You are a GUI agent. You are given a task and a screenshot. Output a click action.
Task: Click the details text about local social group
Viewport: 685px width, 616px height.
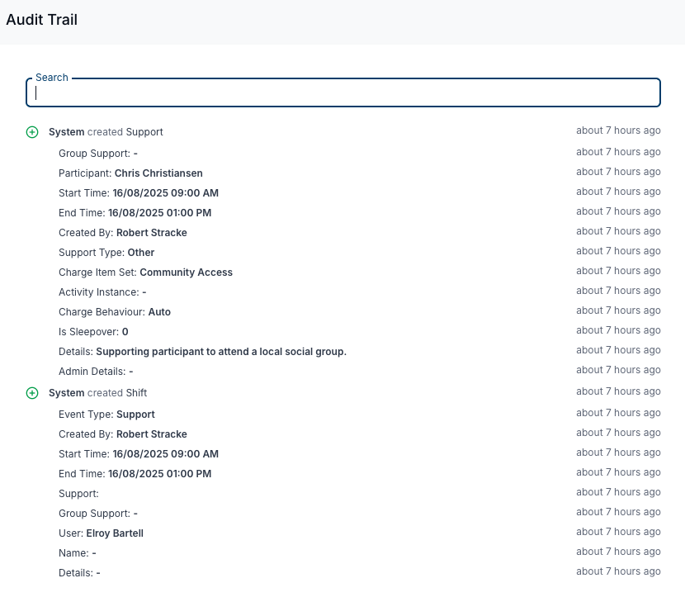220,352
